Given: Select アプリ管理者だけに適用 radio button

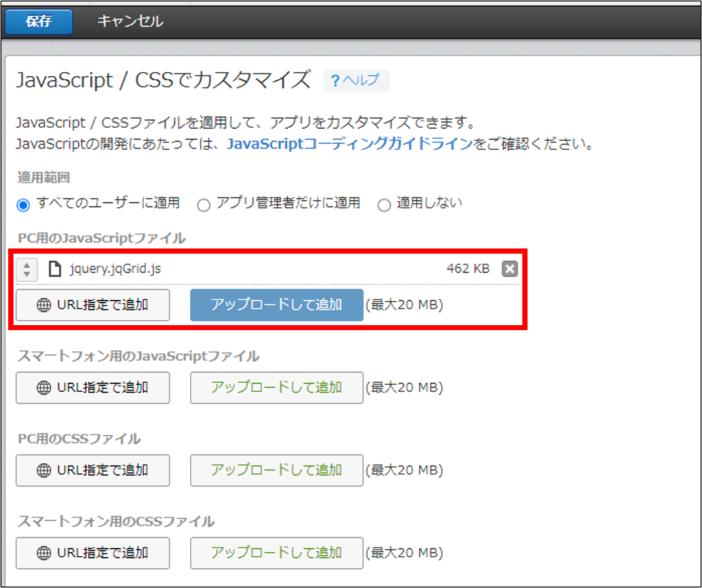Looking at the screenshot, I should pos(204,204).
